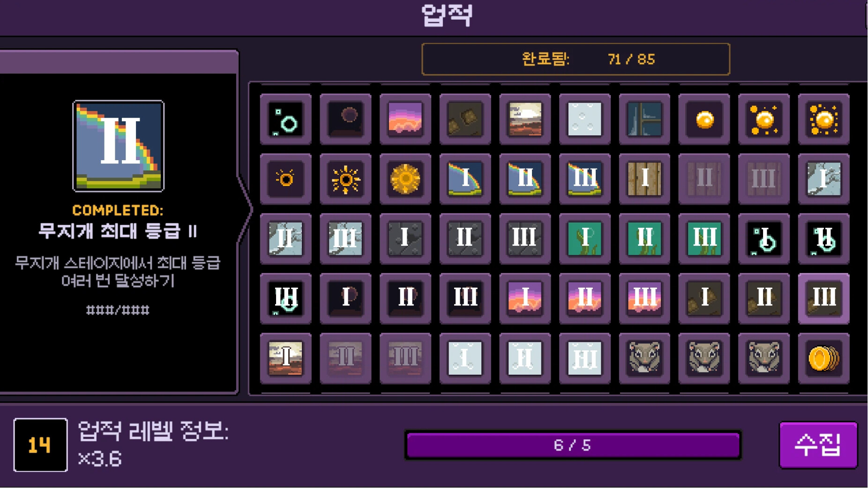Choose the highlighted brown rocks III tile
868x488 pixels.
pos(823,299)
